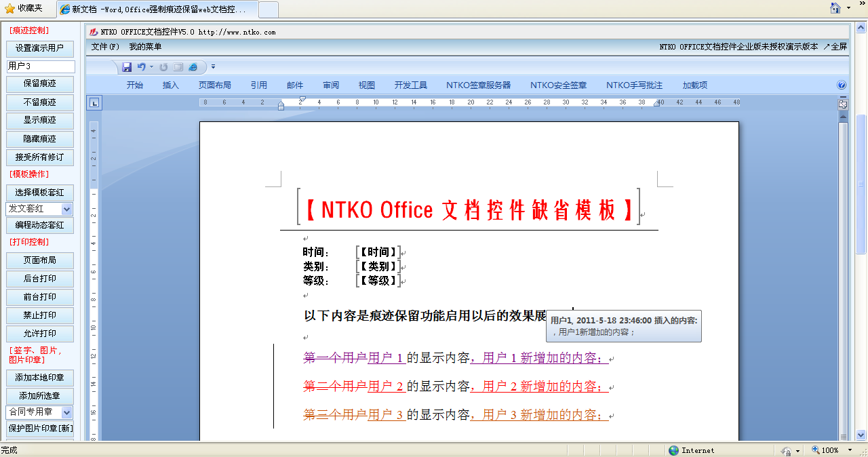Screen dimensions: 868x457
Task: Click the first-line indent marker on ruler
Action: tap(302, 99)
